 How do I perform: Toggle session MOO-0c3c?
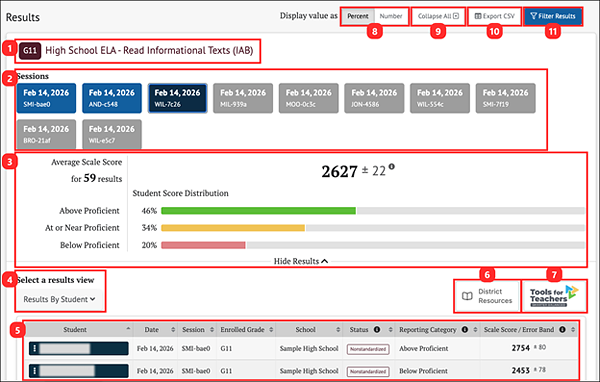309,98
